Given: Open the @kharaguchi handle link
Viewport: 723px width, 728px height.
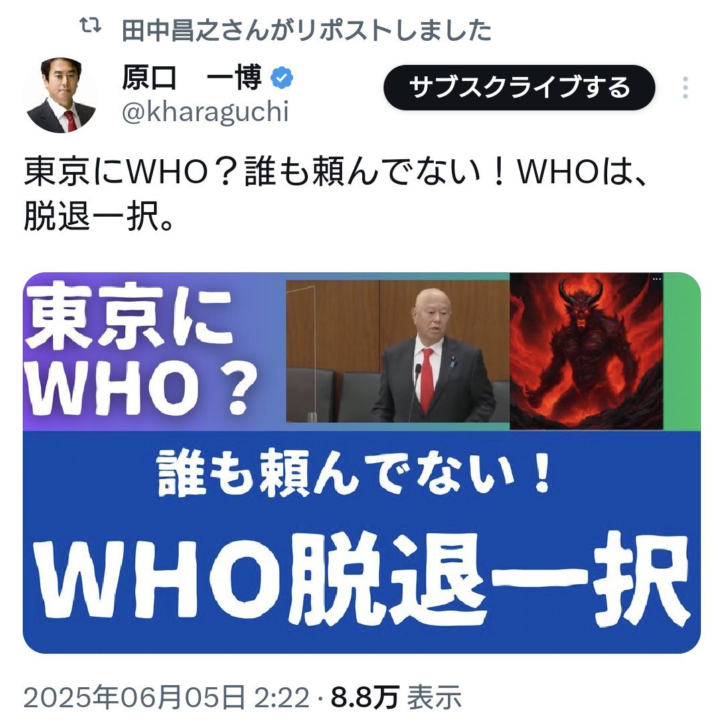Looking at the screenshot, I should tap(205, 112).
